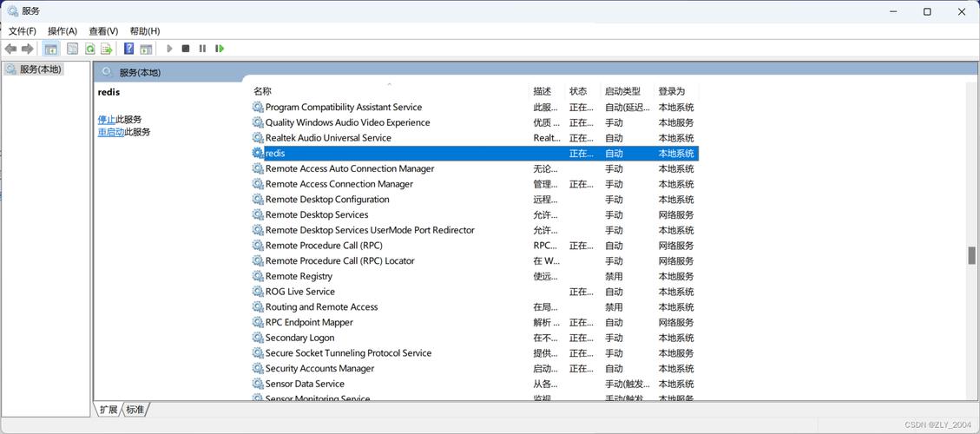Click the Forward arrow toolbar icon
The height and width of the screenshot is (434, 980).
click(x=28, y=49)
